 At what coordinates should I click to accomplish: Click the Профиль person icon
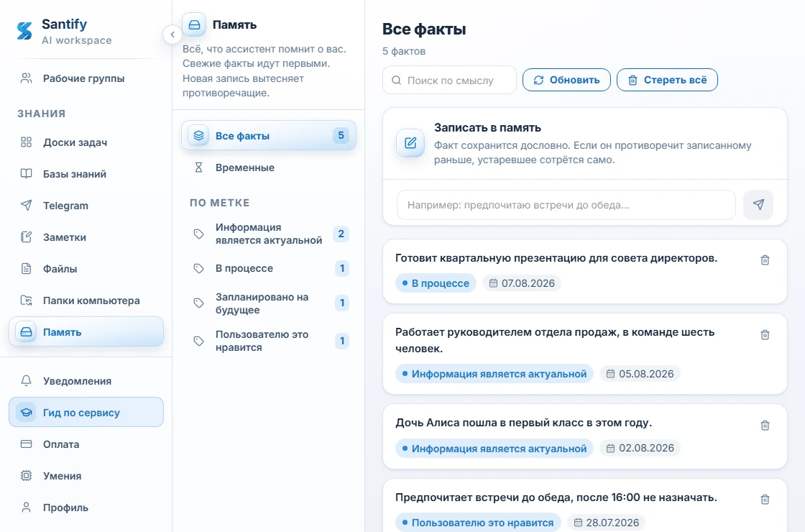[26, 508]
